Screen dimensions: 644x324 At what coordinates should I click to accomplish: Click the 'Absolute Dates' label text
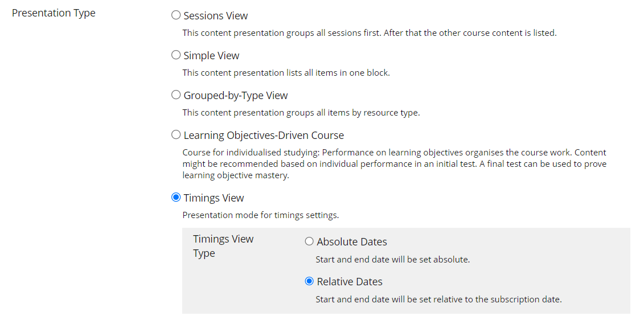pyautogui.click(x=352, y=241)
